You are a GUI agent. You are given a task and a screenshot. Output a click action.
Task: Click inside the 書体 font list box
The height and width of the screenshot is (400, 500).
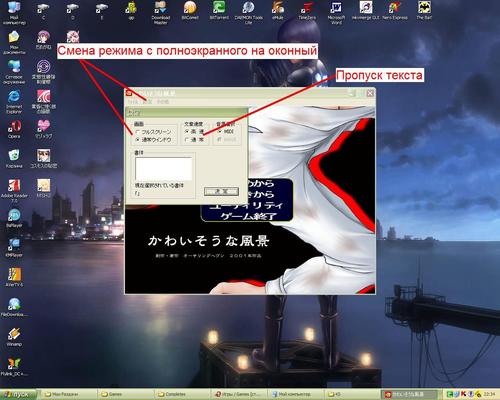point(164,169)
